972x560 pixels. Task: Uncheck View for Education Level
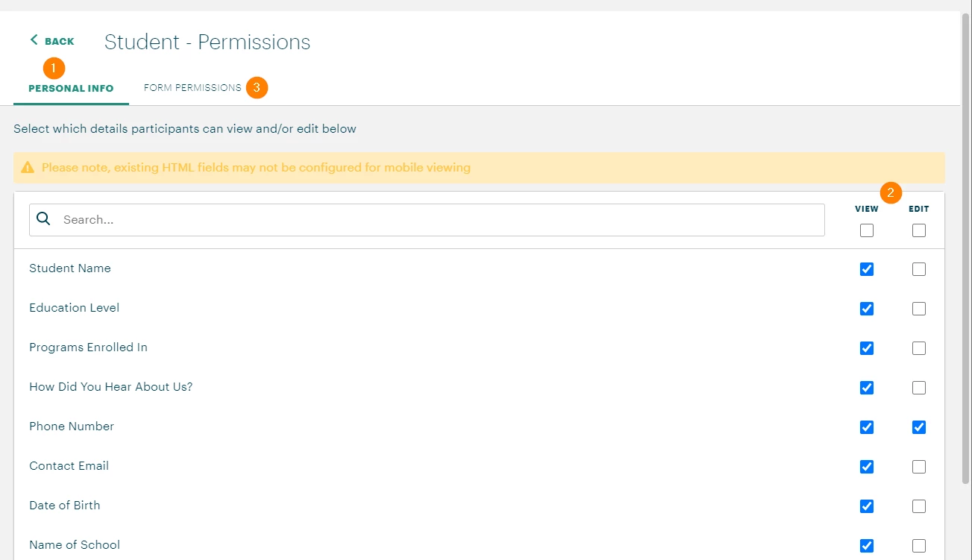pos(867,309)
